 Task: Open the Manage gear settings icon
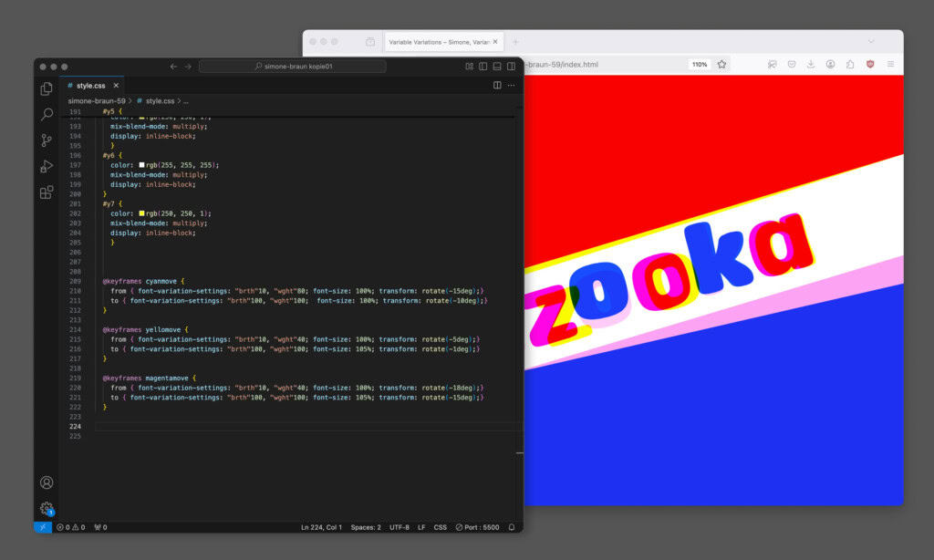(47, 509)
